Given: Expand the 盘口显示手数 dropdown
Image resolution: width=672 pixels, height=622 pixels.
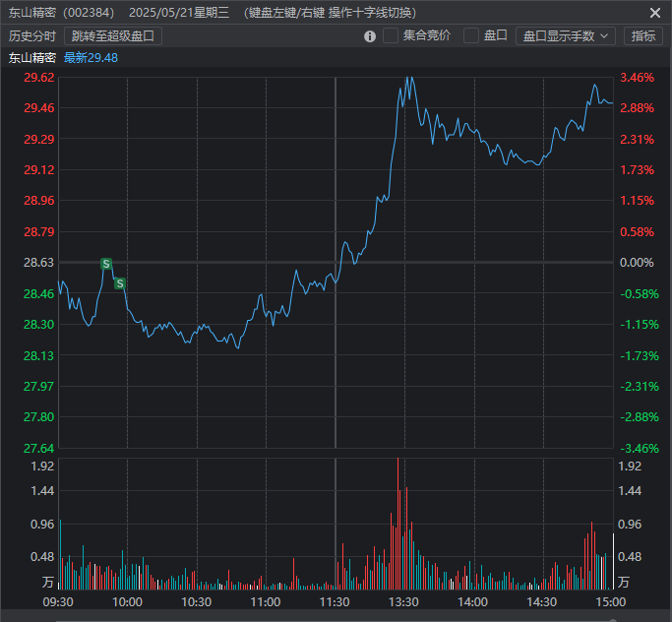Looking at the screenshot, I should pyautogui.click(x=565, y=36).
